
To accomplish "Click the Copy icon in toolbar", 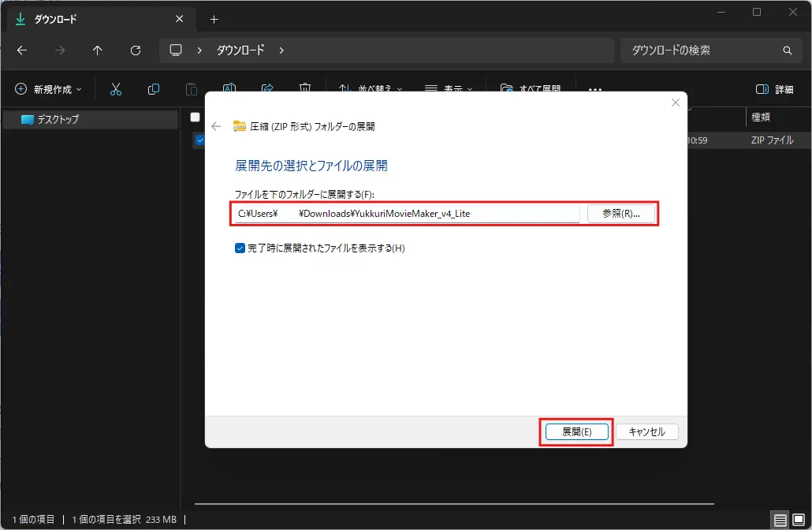I will click(x=154, y=89).
